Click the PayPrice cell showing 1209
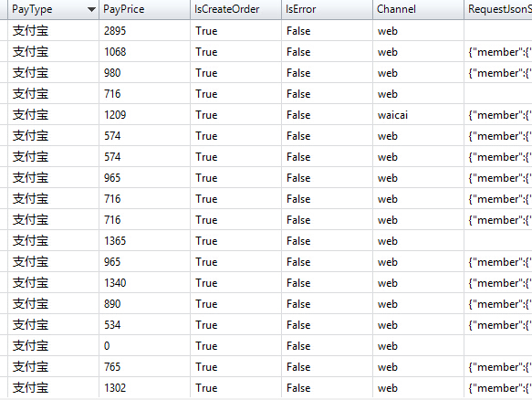This screenshot has width=532, height=400. (x=144, y=115)
